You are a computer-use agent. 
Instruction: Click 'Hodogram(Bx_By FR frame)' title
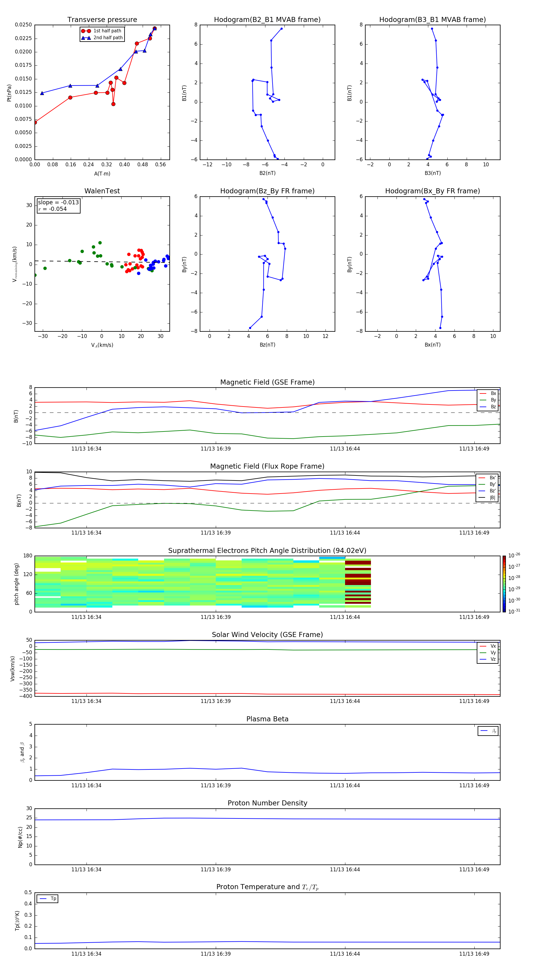(432, 191)
